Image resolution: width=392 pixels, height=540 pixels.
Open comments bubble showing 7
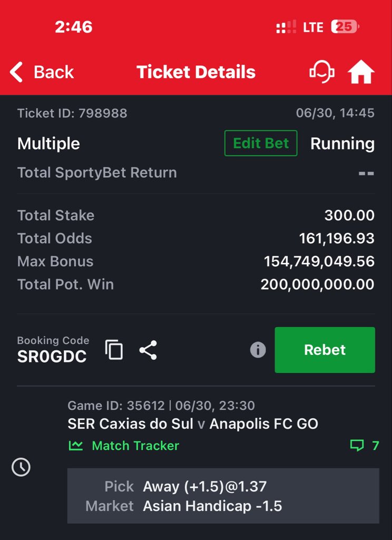(x=365, y=446)
